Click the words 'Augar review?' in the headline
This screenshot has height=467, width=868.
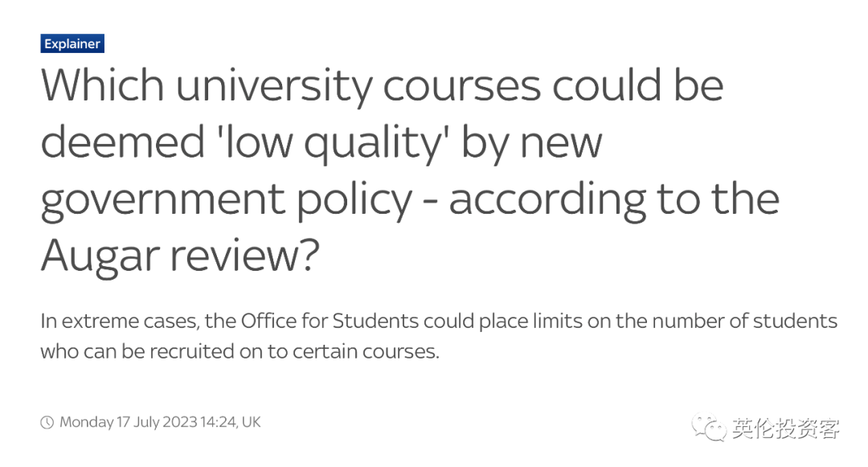pos(180,256)
